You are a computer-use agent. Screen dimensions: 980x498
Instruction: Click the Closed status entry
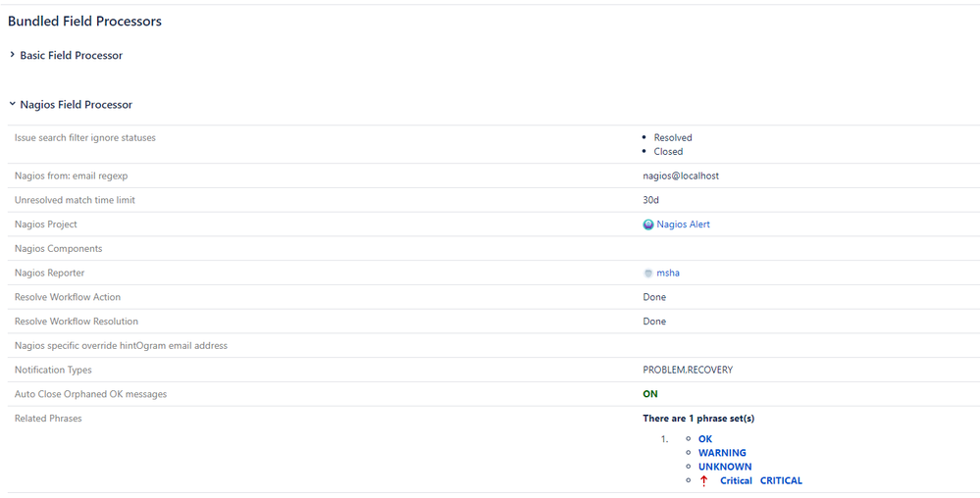(668, 151)
